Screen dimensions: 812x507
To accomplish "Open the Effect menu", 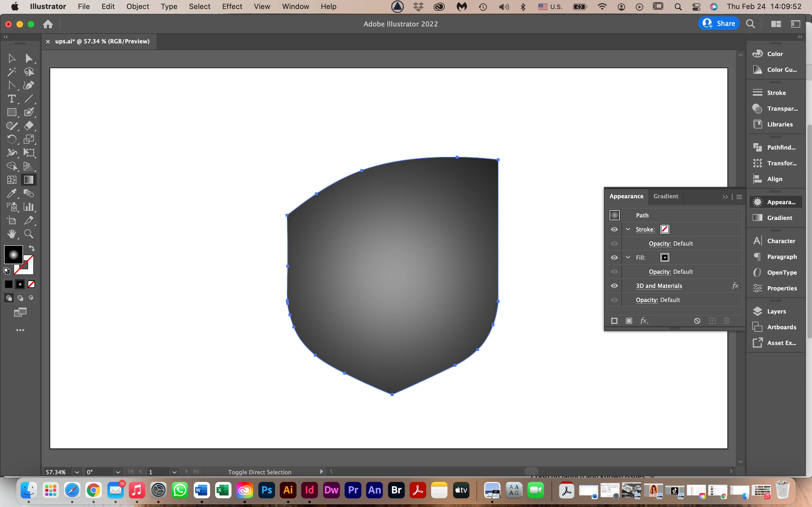I will pyautogui.click(x=232, y=6).
